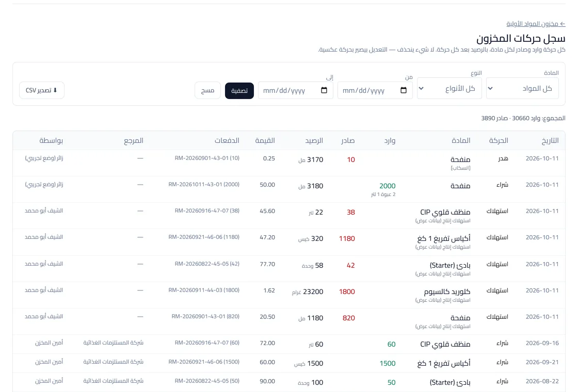Expand the كل الأنواع type dropdown

tap(449, 88)
